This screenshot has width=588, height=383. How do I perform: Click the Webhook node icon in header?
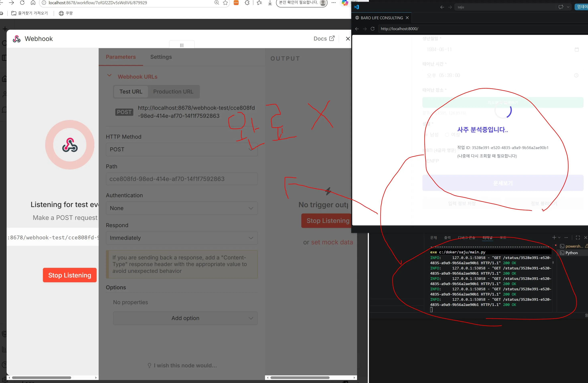(x=17, y=39)
